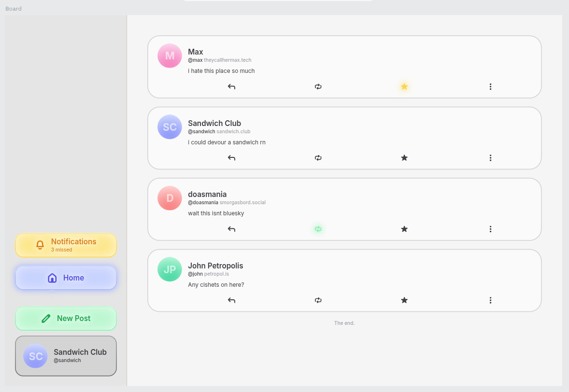This screenshot has width=569, height=392.
Task: Click the @max theycallhermax.tech handle
Action: click(x=220, y=60)
